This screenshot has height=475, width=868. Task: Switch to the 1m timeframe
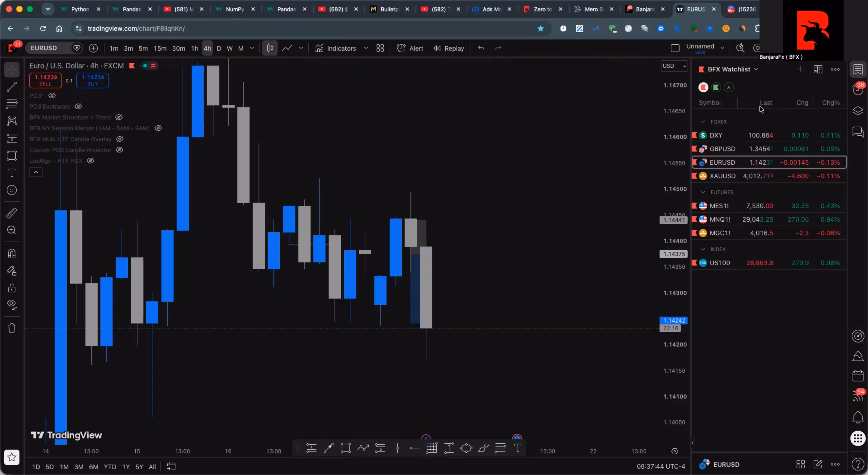[113, 48]
